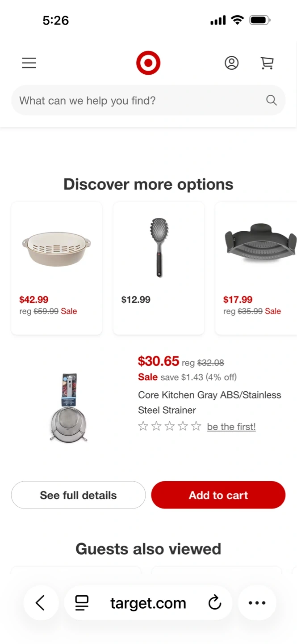Click the empty five-star rating row

pyautogui.click(x=170, y=427)
